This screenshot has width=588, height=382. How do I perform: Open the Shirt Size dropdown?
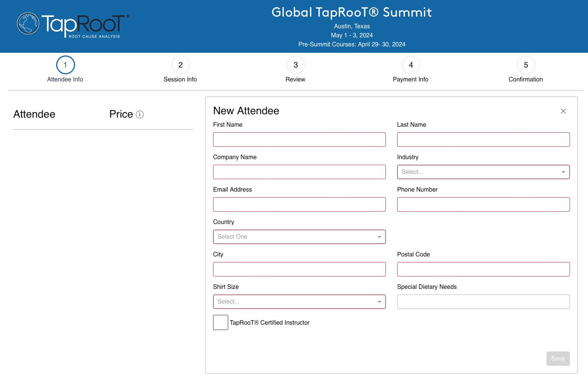tap(299, 302)
